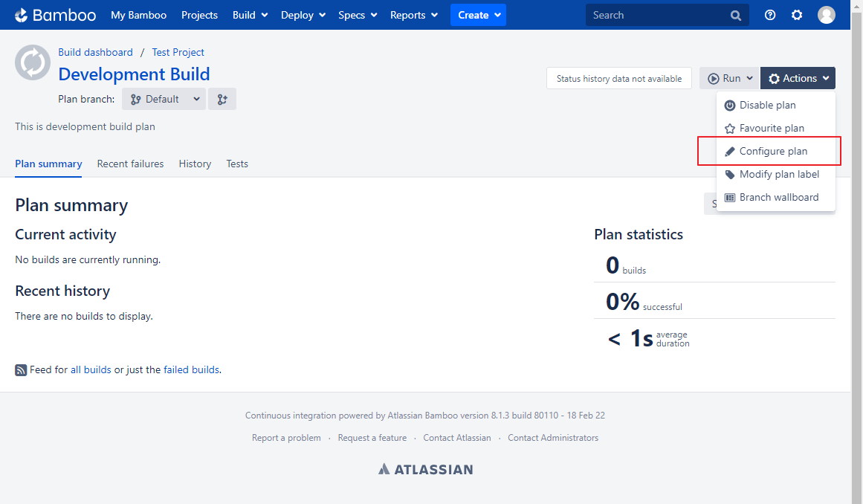Viewport: 863px width, 504px height.
Task: Click Request a feature link
Action: (372, 438)
